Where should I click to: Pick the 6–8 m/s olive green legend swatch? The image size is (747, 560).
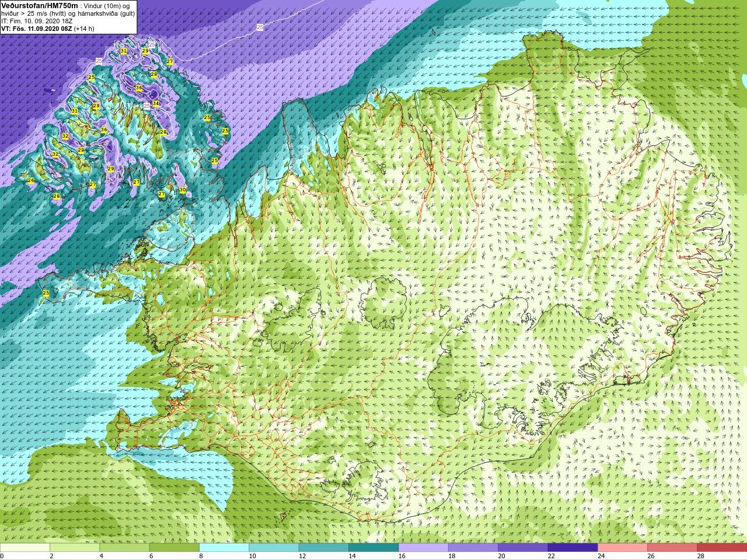click(x=174, y=548)
